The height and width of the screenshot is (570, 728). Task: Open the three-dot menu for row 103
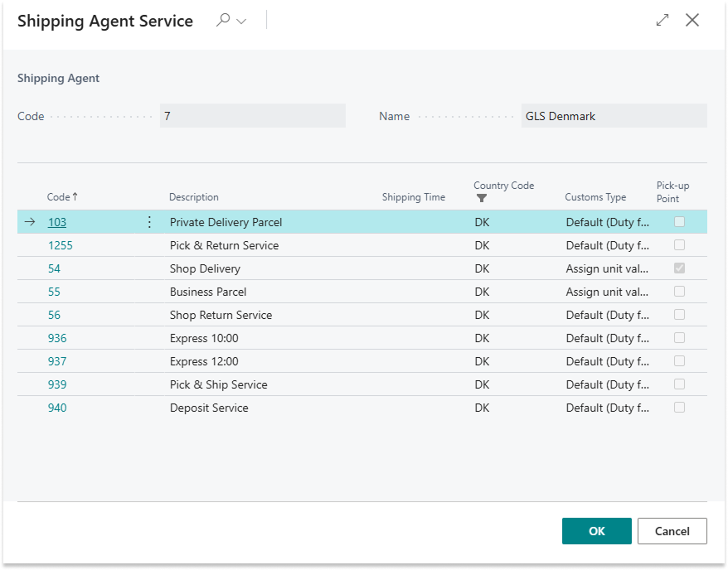[x=149, y=222]
